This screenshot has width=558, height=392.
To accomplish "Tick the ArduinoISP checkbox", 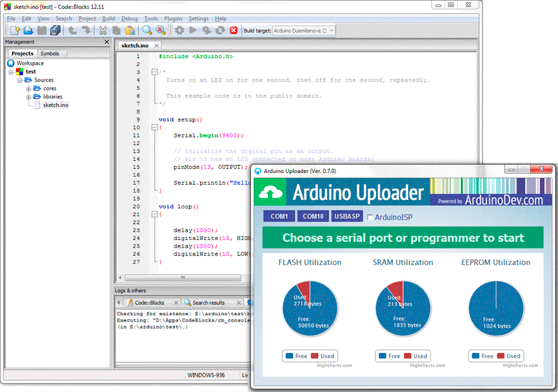I will pos(370,217).
